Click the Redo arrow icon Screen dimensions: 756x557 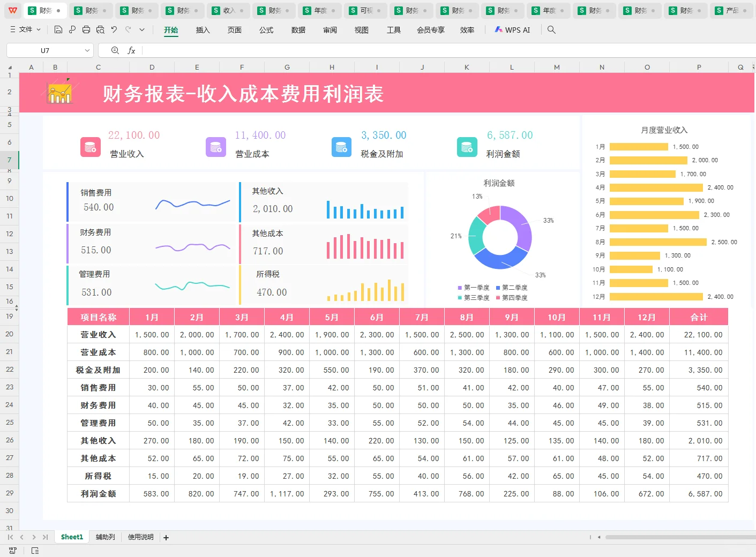tap(128, 30)
